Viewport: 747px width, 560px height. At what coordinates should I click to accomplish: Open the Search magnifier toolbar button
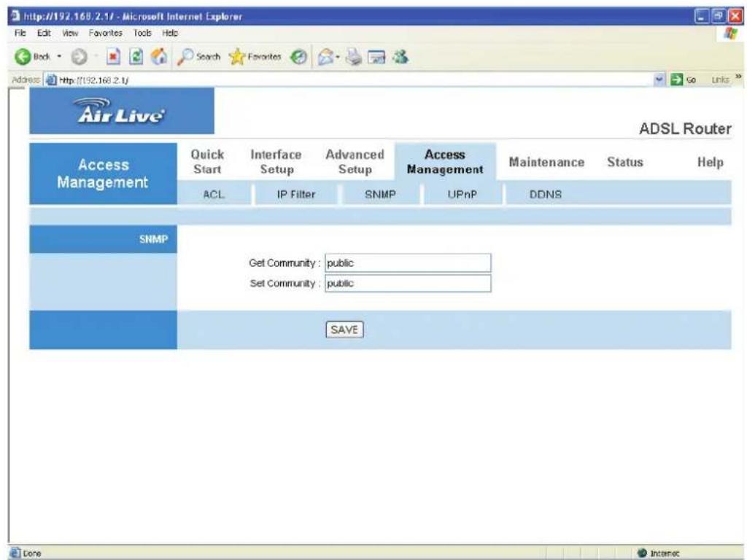198,57
